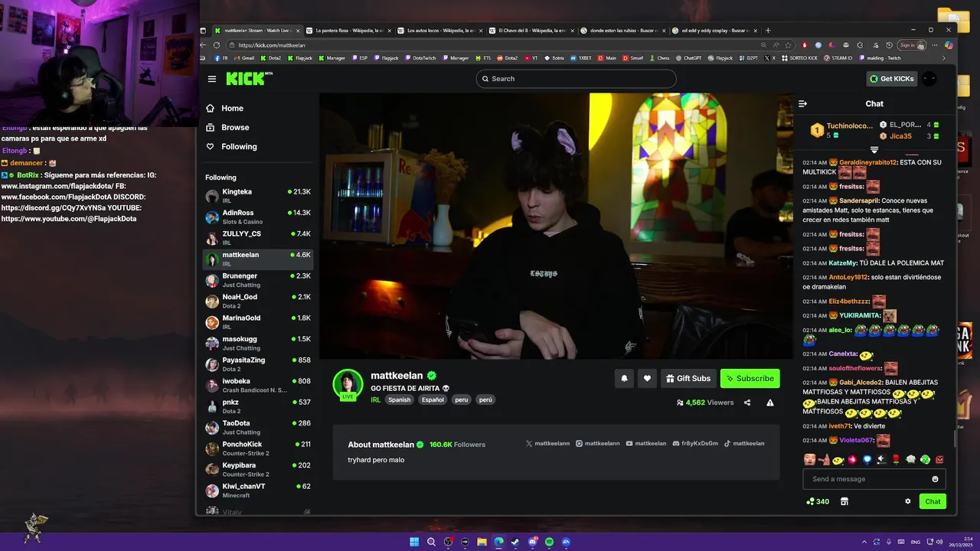Click the share stream icon
980x551 pixels.
pos(747,403)
